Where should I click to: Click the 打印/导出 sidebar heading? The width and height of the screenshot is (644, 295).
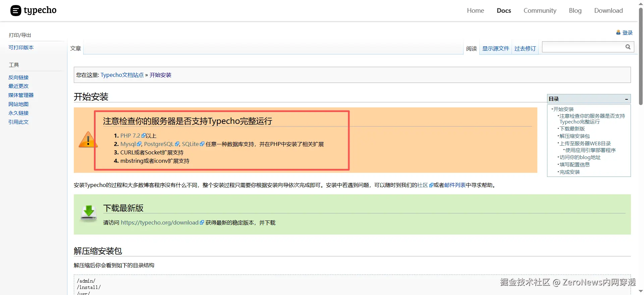pos(20,35)
